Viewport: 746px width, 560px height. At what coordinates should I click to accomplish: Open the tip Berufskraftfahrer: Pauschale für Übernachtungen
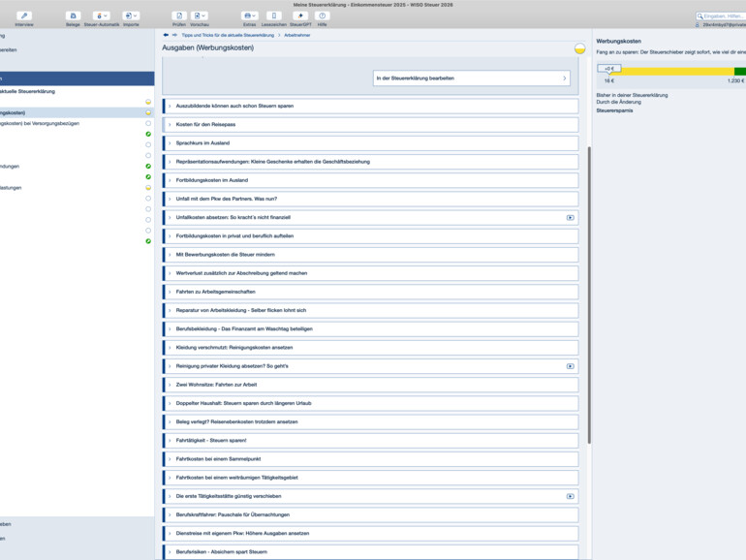[371, 514]
